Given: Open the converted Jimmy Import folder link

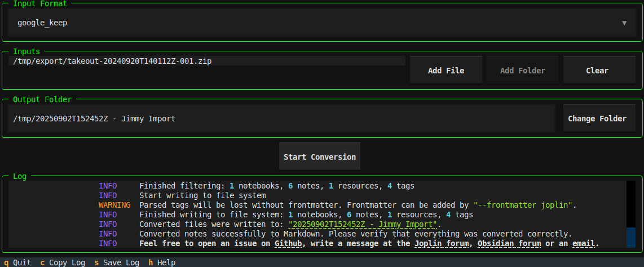Looking at the screenshot, I should [x=363, y=224].
